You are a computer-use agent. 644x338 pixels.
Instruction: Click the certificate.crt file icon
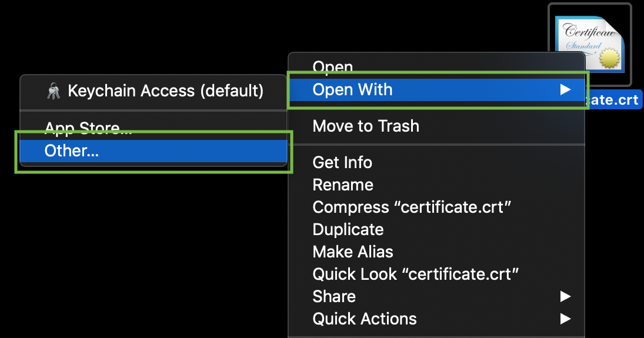590,45
